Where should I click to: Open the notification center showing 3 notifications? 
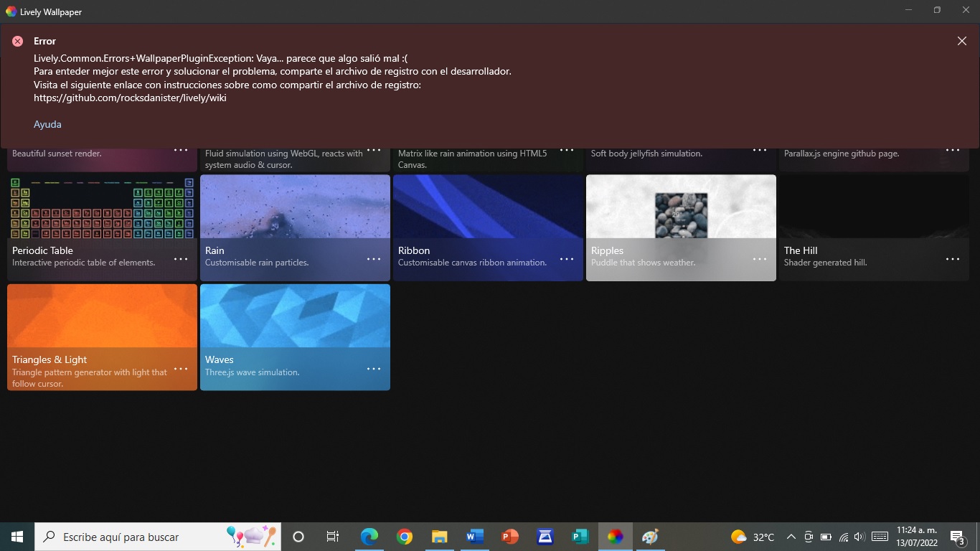(x=956, y=537)
